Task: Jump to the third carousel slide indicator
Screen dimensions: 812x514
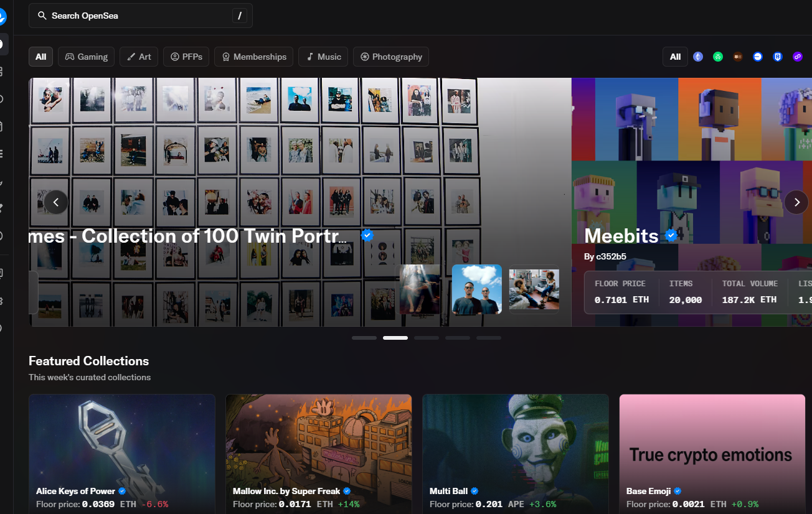Action: point(427,338)
